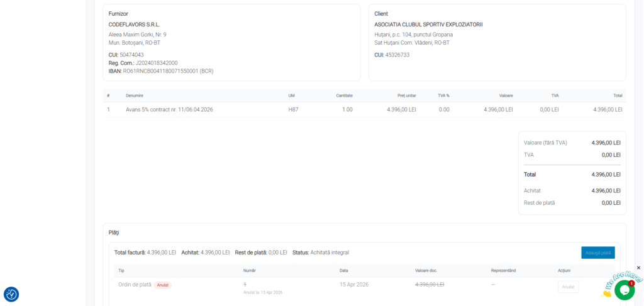Click the 'Preț unitar' column header
The width and height of the screenshot is (644, 306).
(406, 96)
